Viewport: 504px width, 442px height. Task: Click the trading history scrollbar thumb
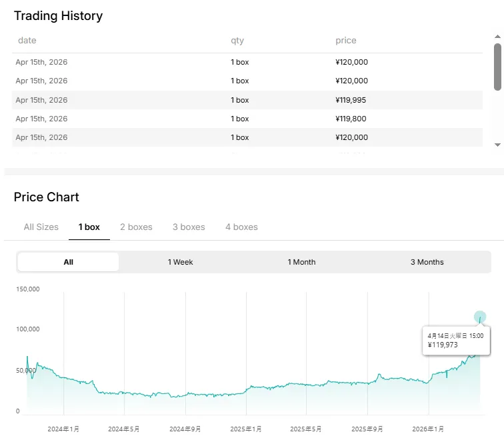coord(497,67)
